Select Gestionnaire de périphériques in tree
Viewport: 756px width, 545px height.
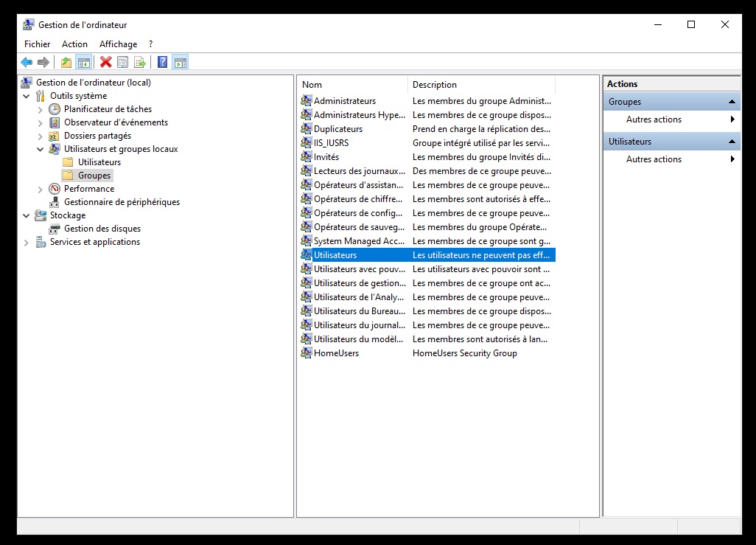point(121,202)
